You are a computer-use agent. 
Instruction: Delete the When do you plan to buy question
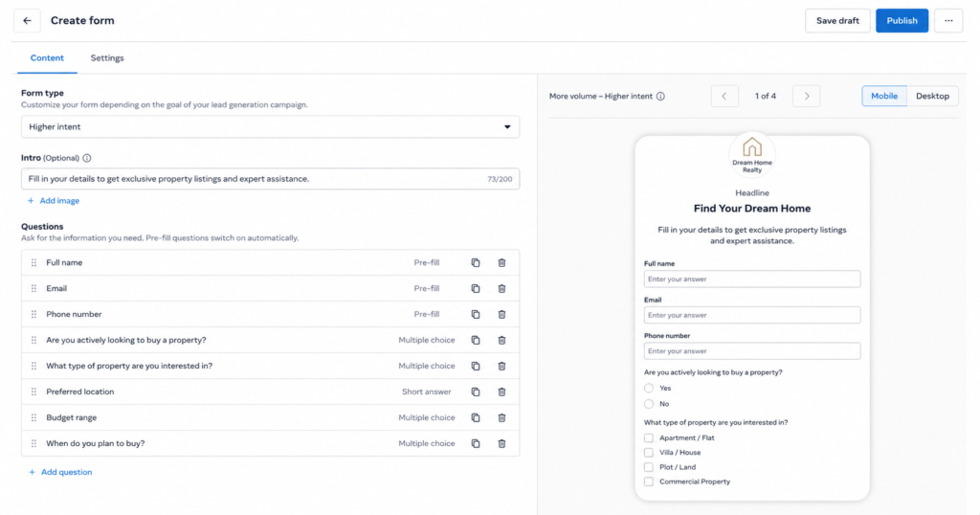[501, 444]
